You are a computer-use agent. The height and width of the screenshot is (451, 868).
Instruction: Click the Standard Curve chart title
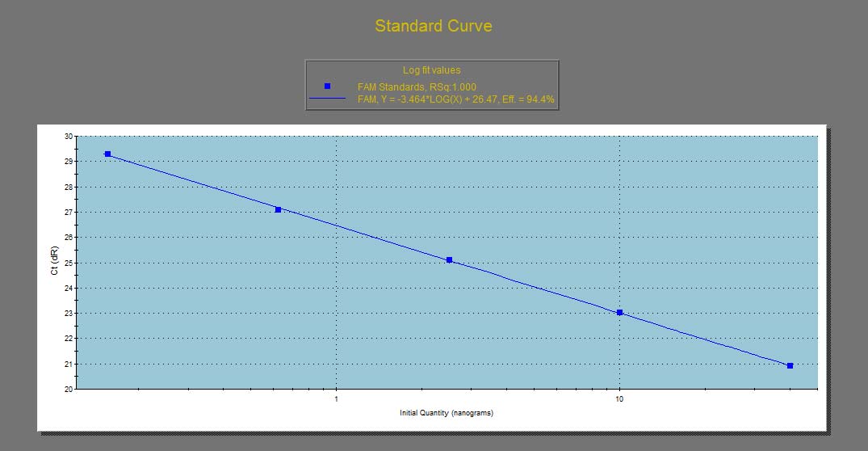coord(433,26)
